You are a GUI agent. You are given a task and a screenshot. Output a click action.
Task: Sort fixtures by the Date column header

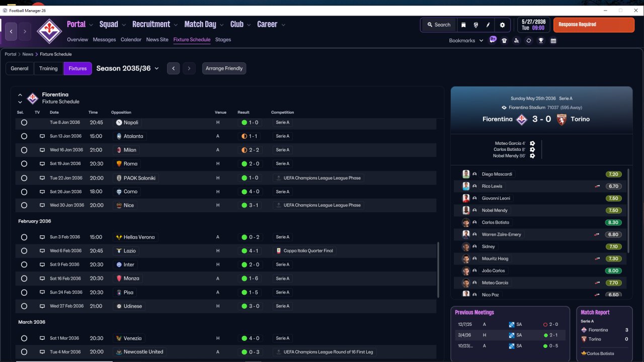point(54,113)
